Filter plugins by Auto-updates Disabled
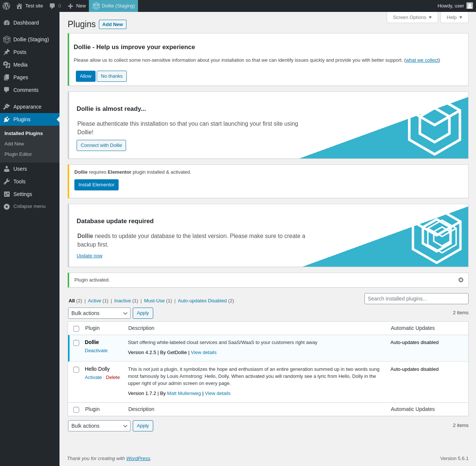The height and width of the screenshot is (466, 476). point(202,301)
